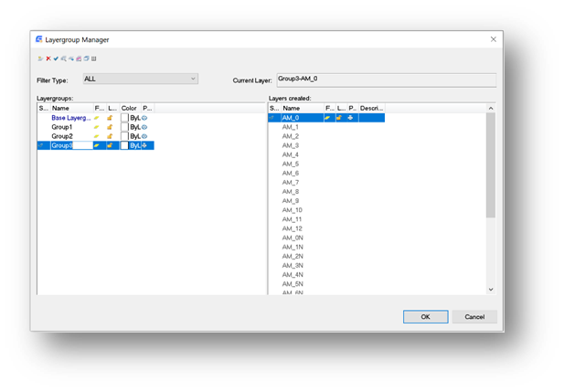Toggle plot icon for layer AM_0
Screen dimensions: 564x392
[x=350, y=118]
